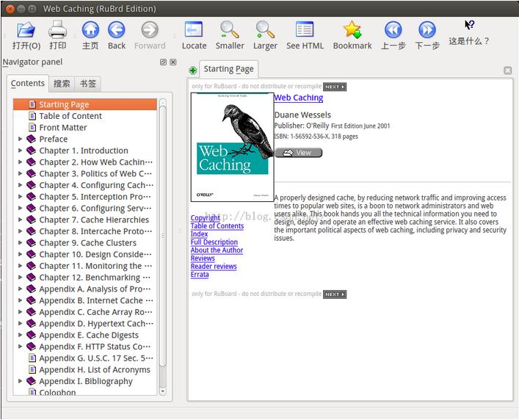Select the Starting Page document tab
Image resolution: width=519 pixels, height=420 pixels.
228,69
